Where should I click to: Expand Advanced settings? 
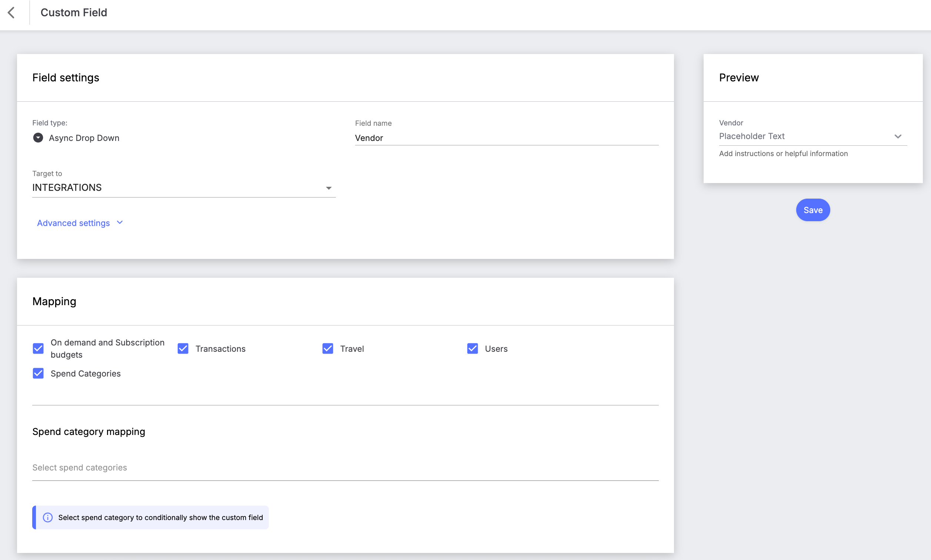point(73,223)
